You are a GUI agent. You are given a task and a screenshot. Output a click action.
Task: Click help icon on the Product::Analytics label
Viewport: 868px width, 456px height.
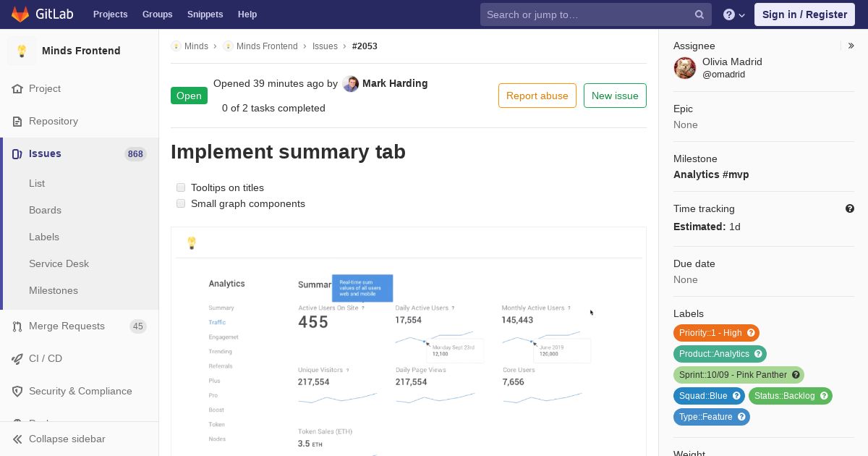(758, 354)
